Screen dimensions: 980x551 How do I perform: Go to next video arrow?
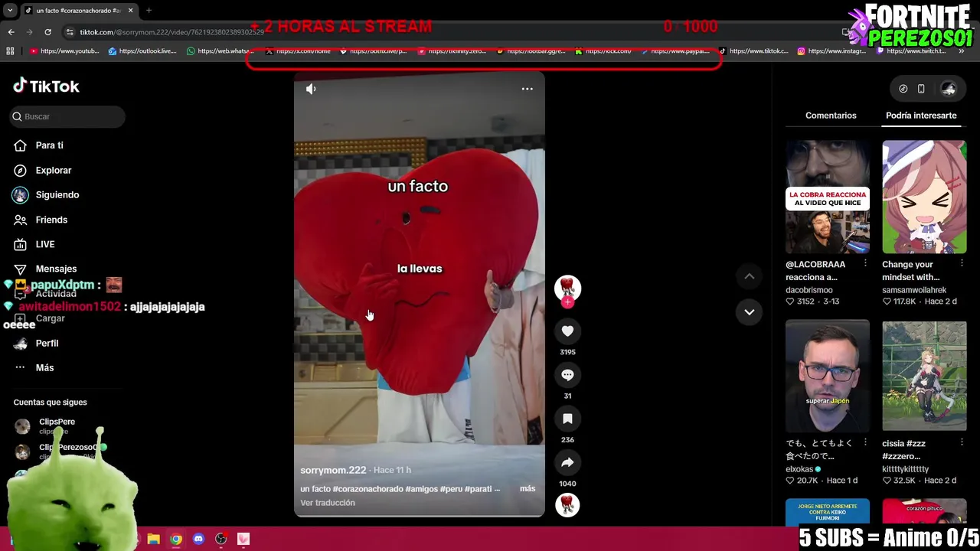point(750,311)
